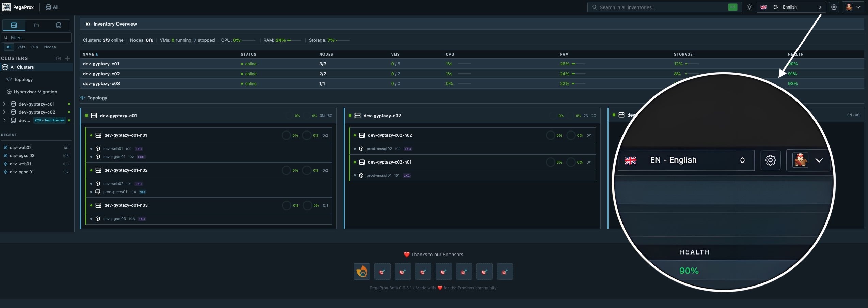Screen dimensions: 868x308
Task: Expand the dev-gyptazy-c01 cluster tree
Action: (x=4, y=104)
